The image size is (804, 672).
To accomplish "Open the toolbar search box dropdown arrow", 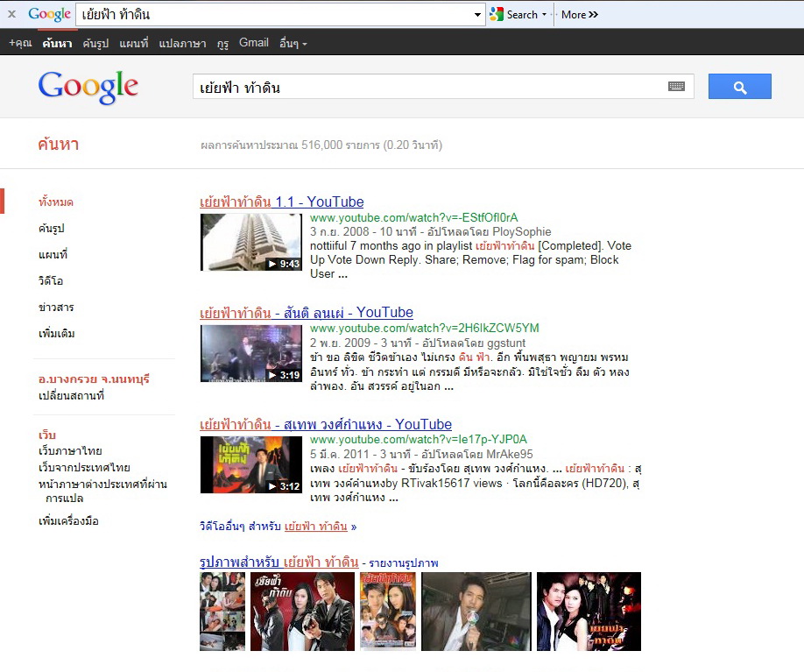I will 477,14.
